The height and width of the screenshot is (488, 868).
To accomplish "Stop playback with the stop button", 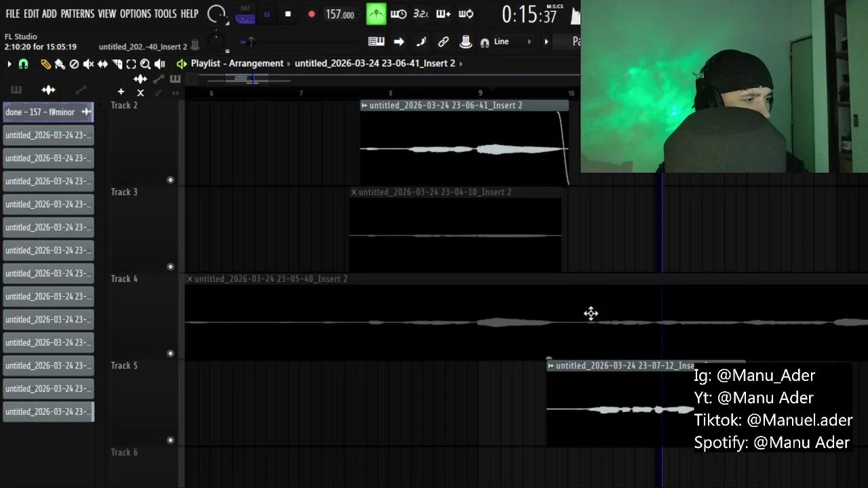I will (288, 14).
